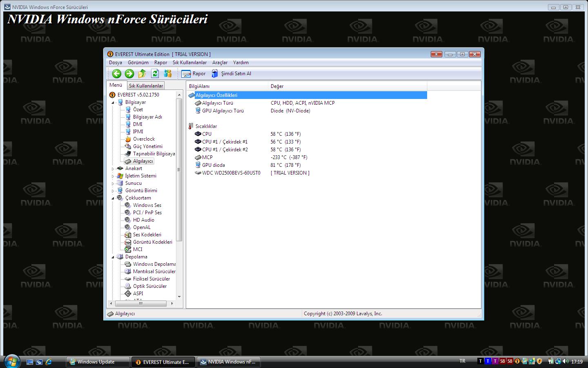Click the Optik Sürücüler disc icon

128,286
